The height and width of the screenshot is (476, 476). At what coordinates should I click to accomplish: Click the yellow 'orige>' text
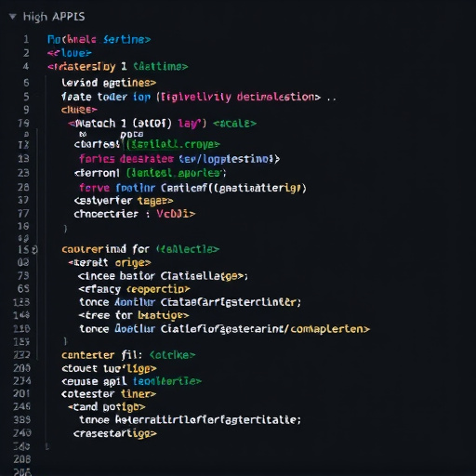133,263
